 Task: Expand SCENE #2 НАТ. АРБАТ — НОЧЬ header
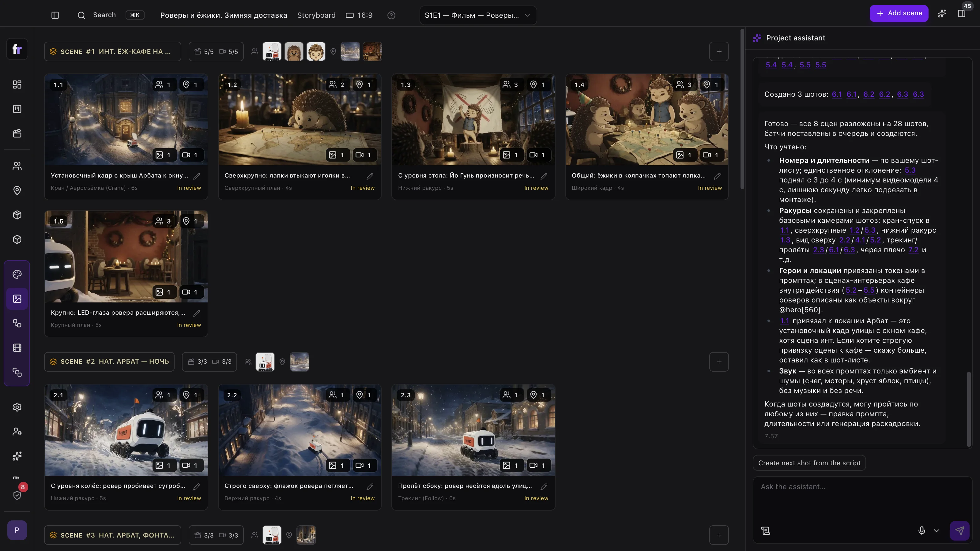[x=109, y=362]
